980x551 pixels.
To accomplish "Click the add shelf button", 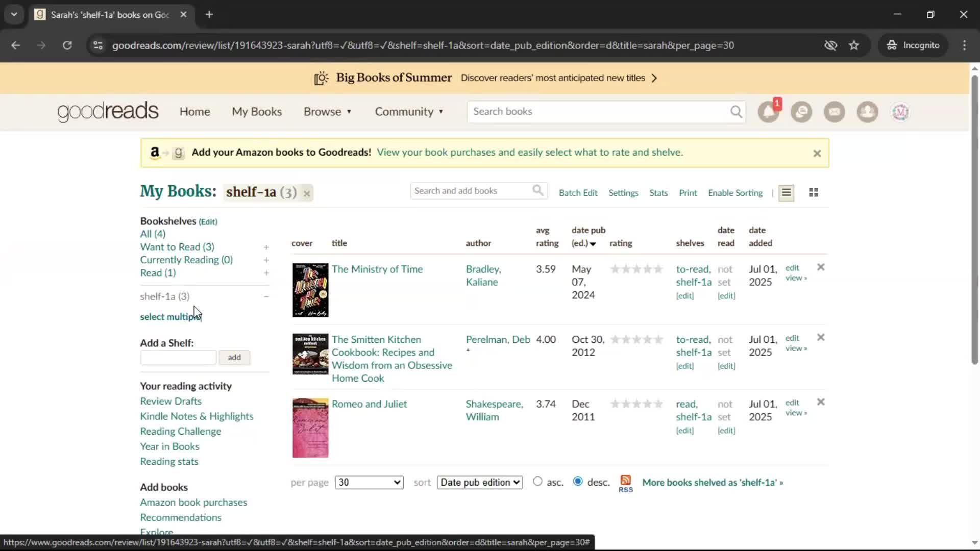I will click(x=234, y=358).
